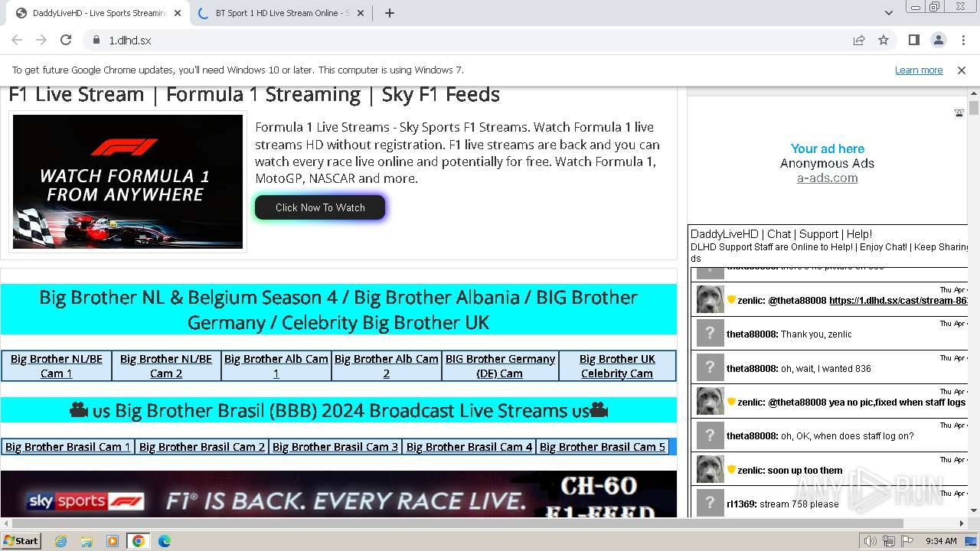Open Big Brother Brasil Cam 1
The width and height of the screenshot is (980, 551).
[x=68, y=447]
